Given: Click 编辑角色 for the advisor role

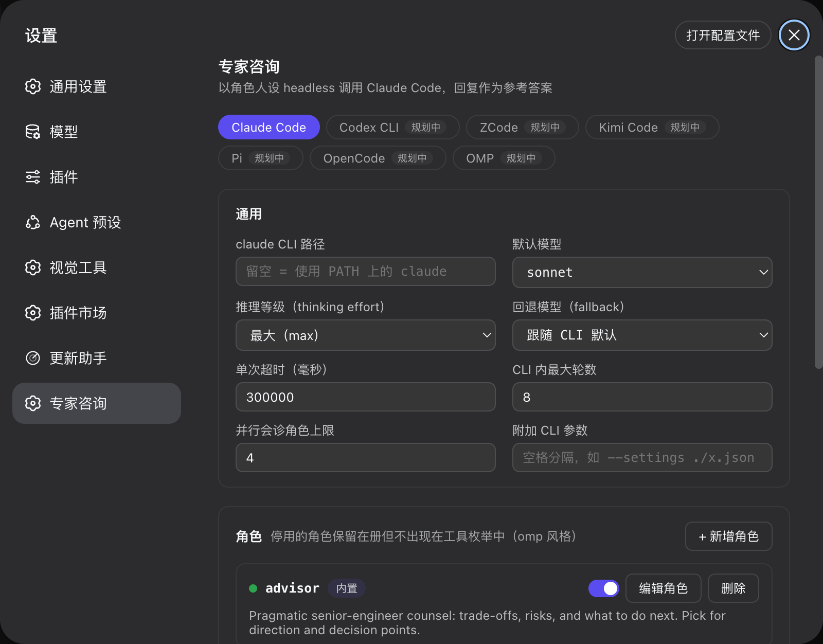Looking at the screenshot, I should [x=664, y=588].
